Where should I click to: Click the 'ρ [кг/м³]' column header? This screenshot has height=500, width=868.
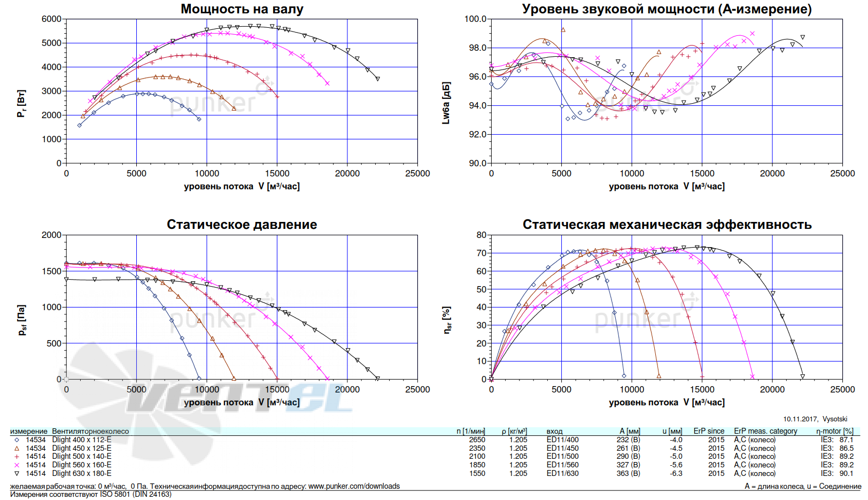tap(514, 431)
